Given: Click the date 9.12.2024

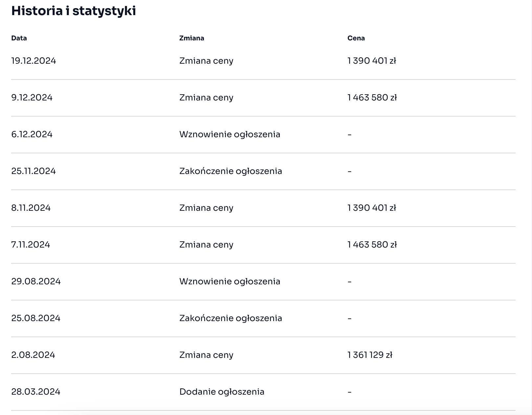Looking at the screenshot, I should 32,98.
